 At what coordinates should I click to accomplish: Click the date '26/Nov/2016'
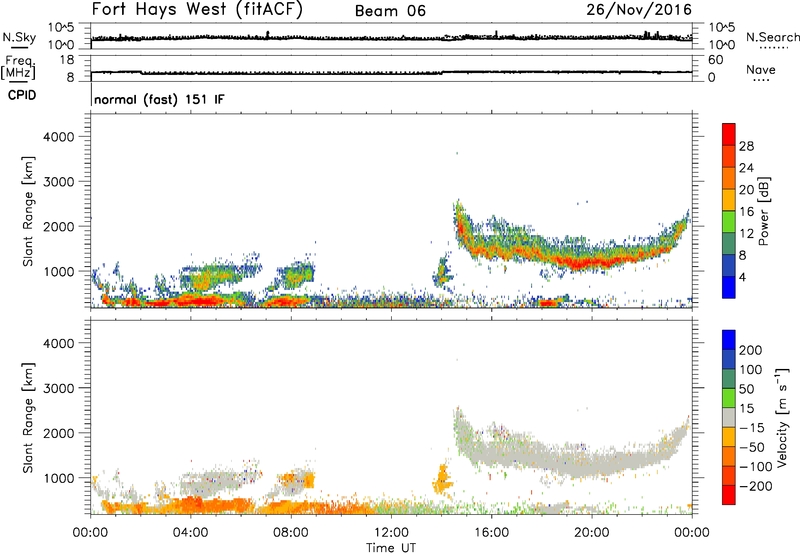[639, 10]
